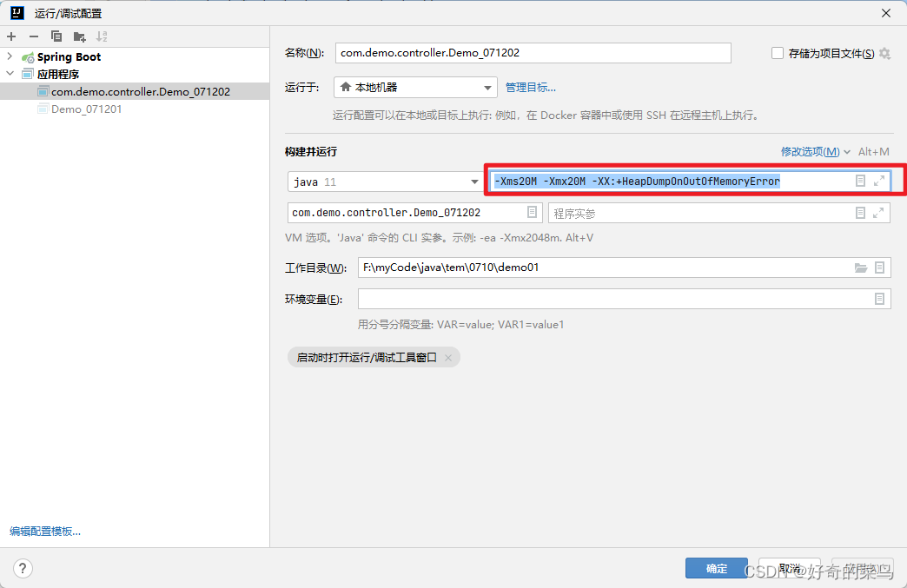Open the environment variables list editor
The width and height of the screenshot is (907, 588).
[x=879, y=299]
